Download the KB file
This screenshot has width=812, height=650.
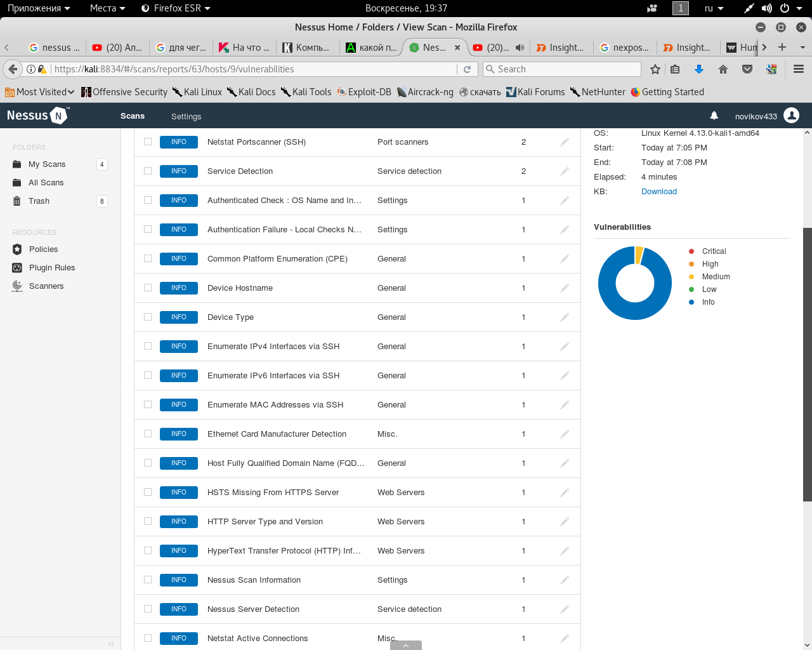(658, 192)
